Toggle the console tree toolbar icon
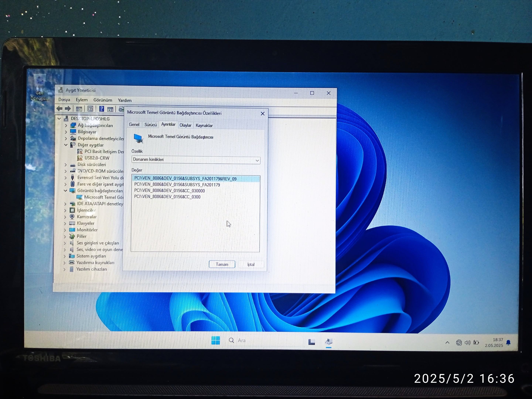 pyautogui.click(x=79, y=109)
